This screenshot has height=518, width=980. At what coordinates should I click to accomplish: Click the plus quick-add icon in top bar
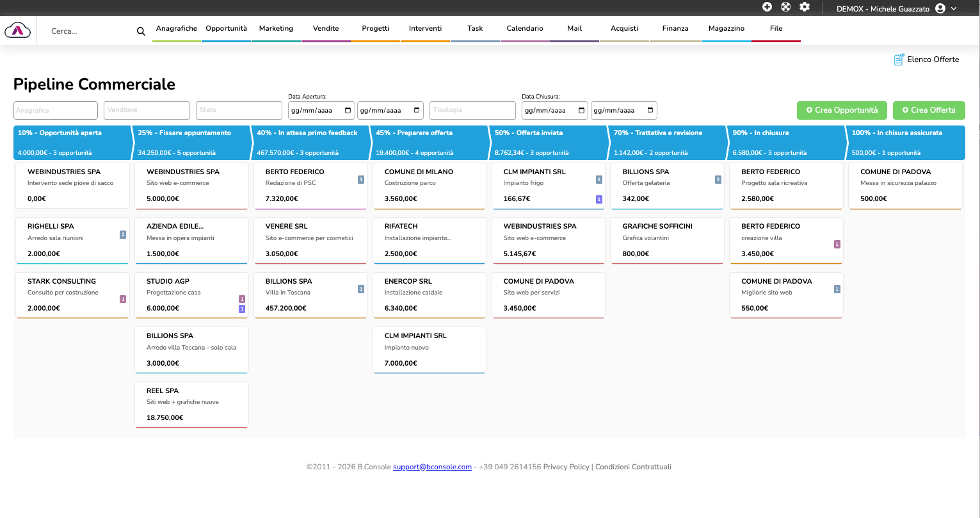[767, 7]
